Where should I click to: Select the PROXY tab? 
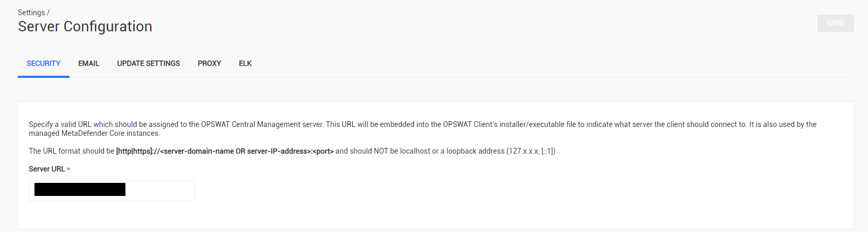click(210, 63)
